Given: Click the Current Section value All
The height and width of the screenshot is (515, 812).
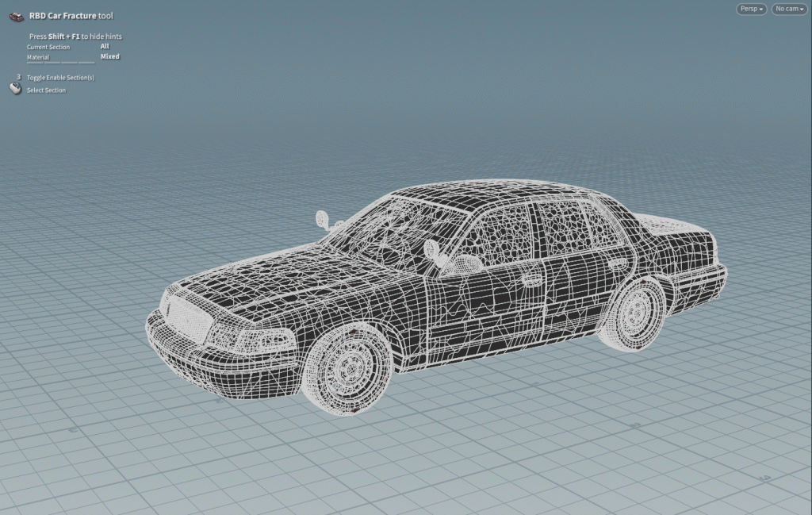Looking at the screenshot, I should pyautogui.click(x=105, y=47).
